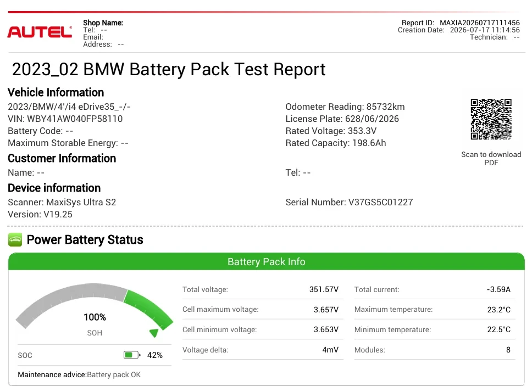Click the Total current value -3.59A

tap(498, 289)
